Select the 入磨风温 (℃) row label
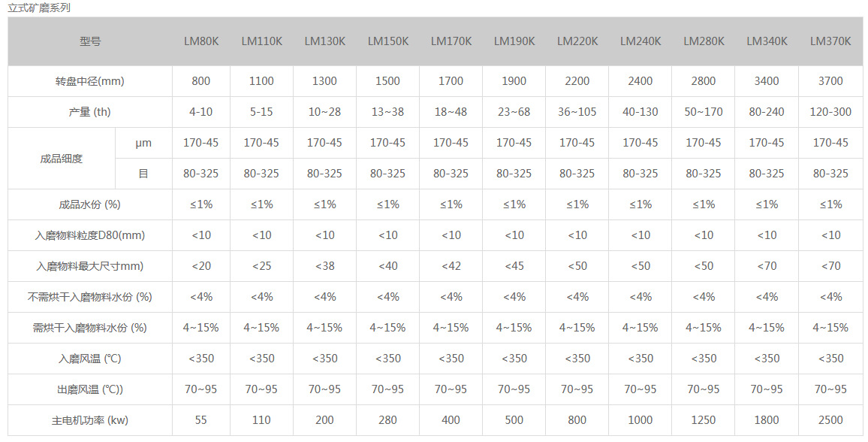This screenshot has width=868, height=442. pos(90,359)
